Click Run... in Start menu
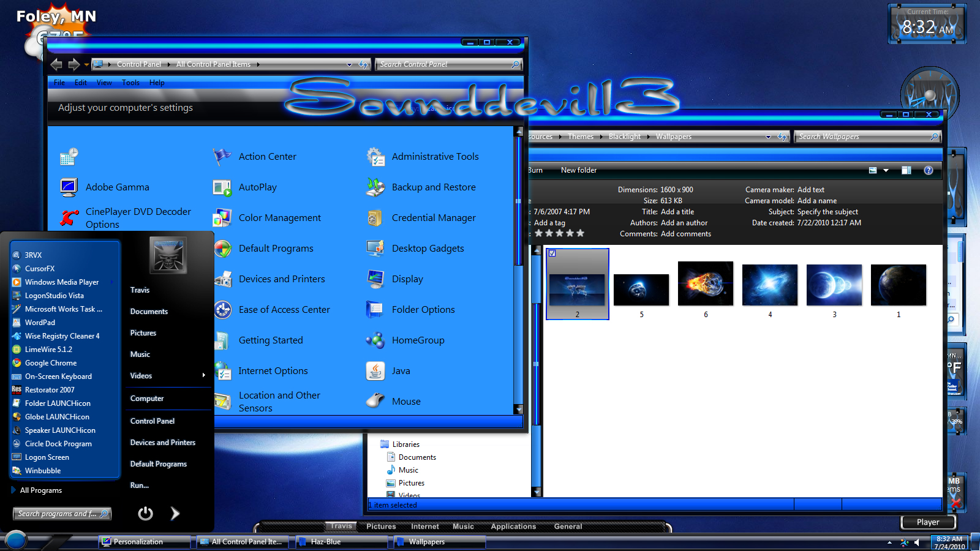The image size is (980, 551). tap(140, 485)
